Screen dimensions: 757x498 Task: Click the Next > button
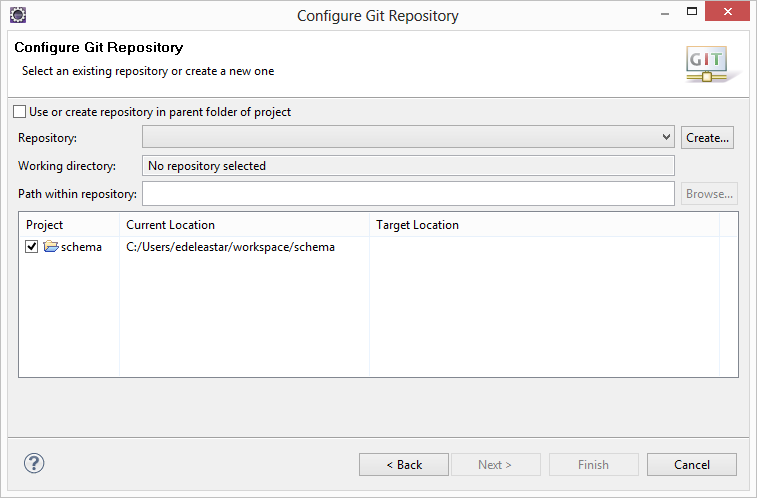[495, 464]
